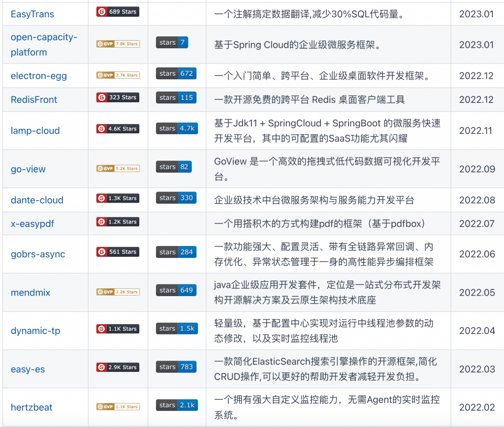Screen dimensions: 504x427
Task: Click the date 2022.04
Action: point(477,331)
